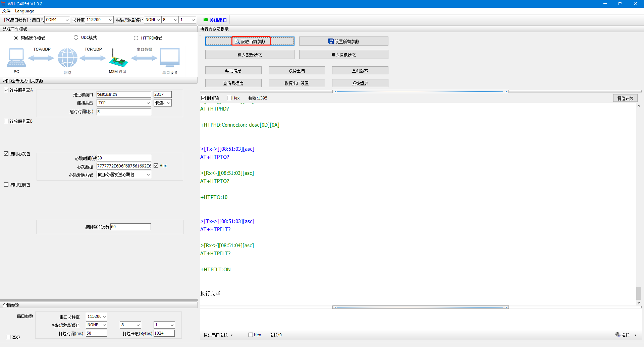The image size is (644, 347).
Task: Select the HTTPD mode radio button
Action: pyautogui.click(x=136, y=38)
